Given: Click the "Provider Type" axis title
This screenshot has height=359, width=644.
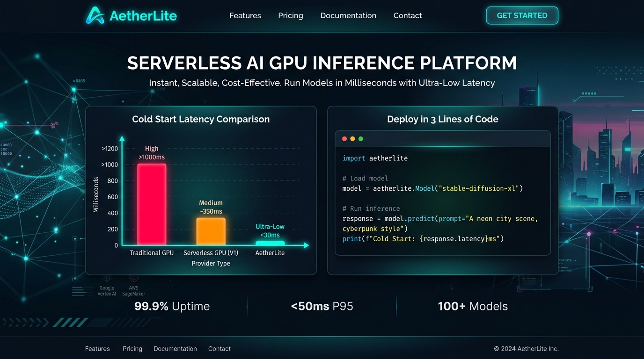Looking at the screenshot, I should point(211,264).
